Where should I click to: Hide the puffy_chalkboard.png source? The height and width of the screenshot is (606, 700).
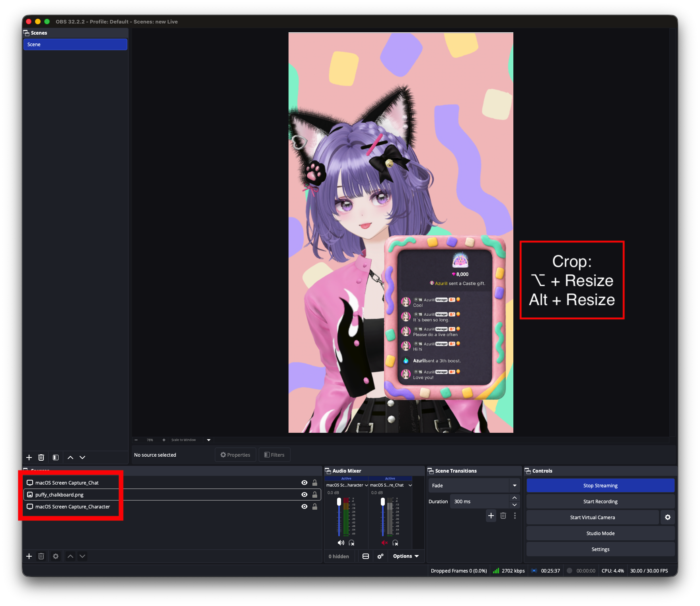pos(304,495)
